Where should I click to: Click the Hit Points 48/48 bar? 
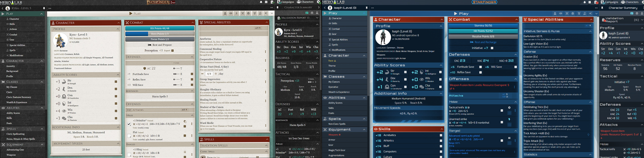(x=160, y=28)
